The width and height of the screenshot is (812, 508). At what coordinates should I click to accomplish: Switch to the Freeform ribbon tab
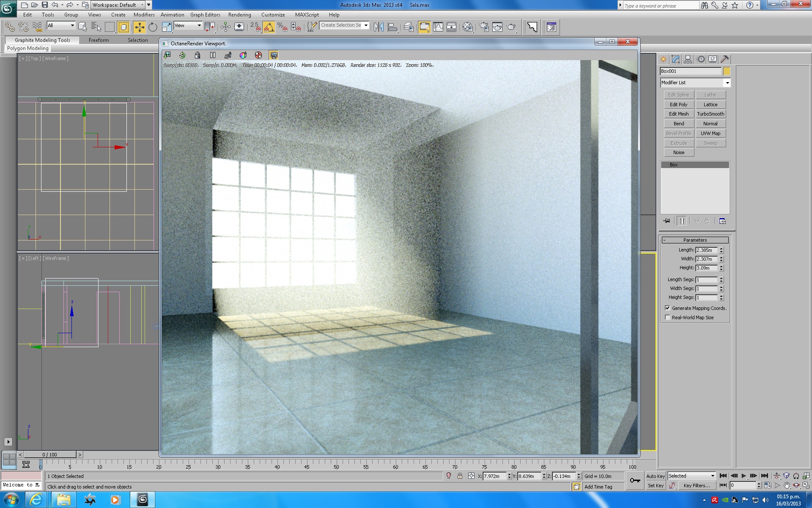tap(99, 40)
